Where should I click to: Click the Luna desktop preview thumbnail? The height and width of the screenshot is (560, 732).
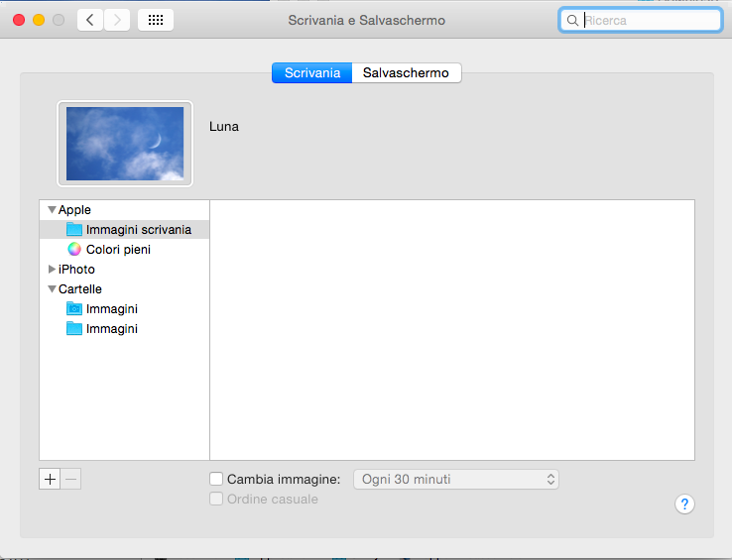[125, 144]
